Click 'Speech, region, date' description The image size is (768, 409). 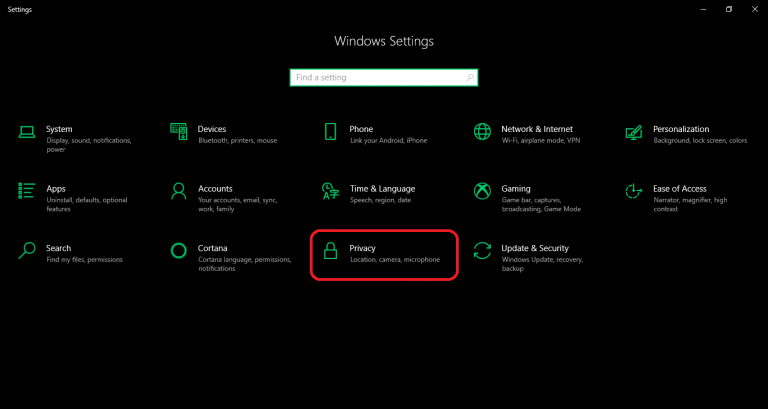coord(381,200)
